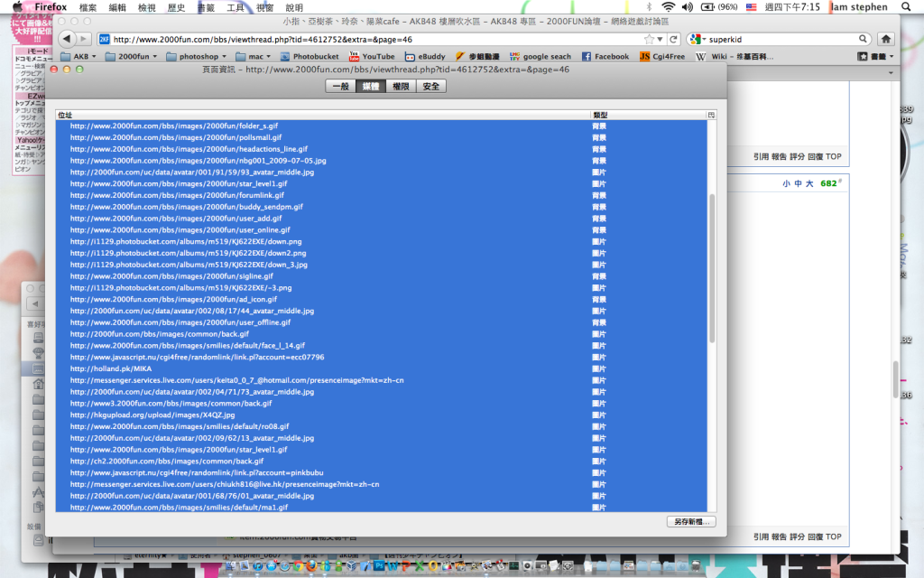Click the Wi-Fi status icon
This screenshot has width=924, height=578.
669,6
